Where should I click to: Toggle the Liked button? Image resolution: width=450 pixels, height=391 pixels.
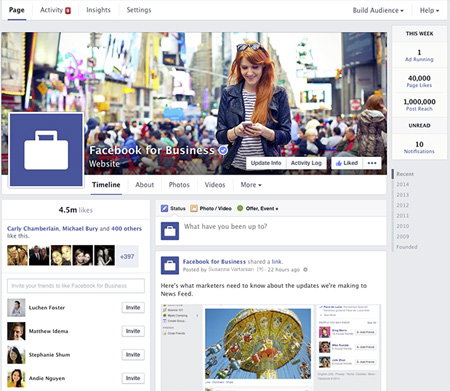point(347,163)
